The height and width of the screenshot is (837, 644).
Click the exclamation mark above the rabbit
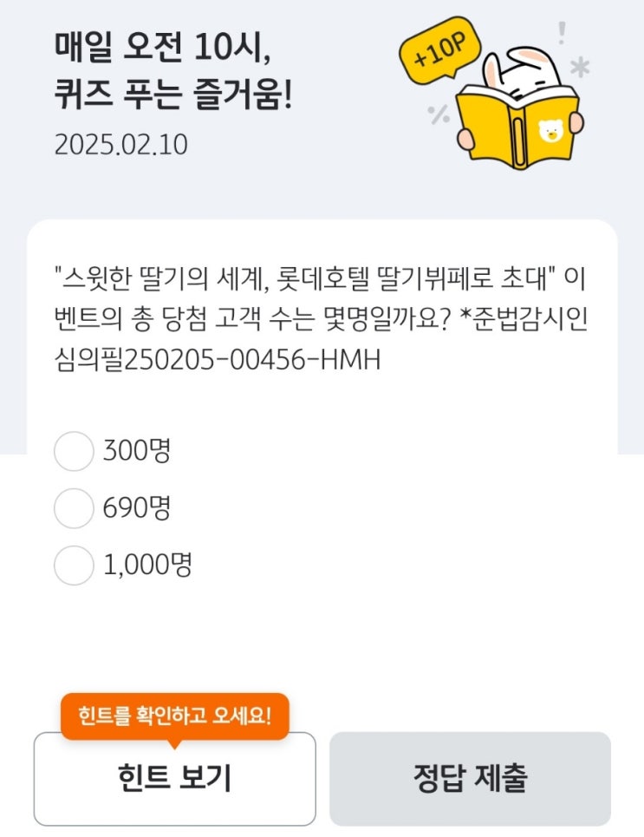(562, 33)
